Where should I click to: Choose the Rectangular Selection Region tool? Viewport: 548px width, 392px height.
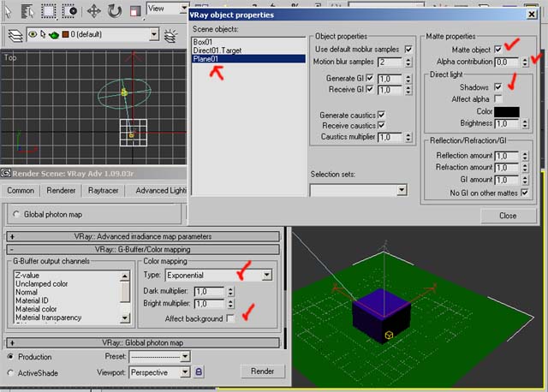[49, 11]
